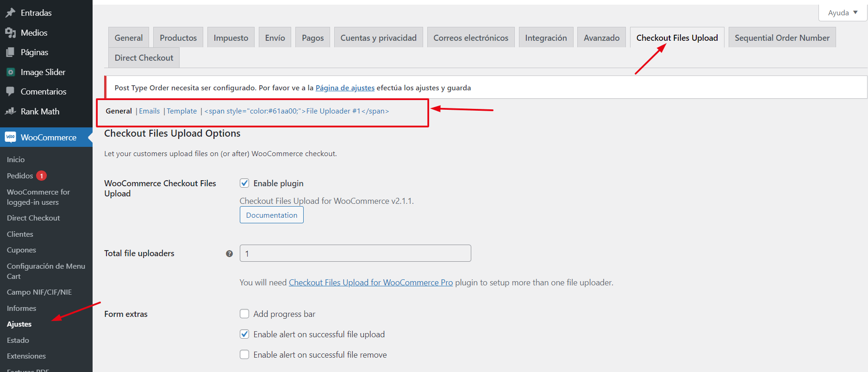Screen dimensions: 868x372
Task: Click the help tooltip icon beside Total file uploaders
Action: tap(229, 253)
